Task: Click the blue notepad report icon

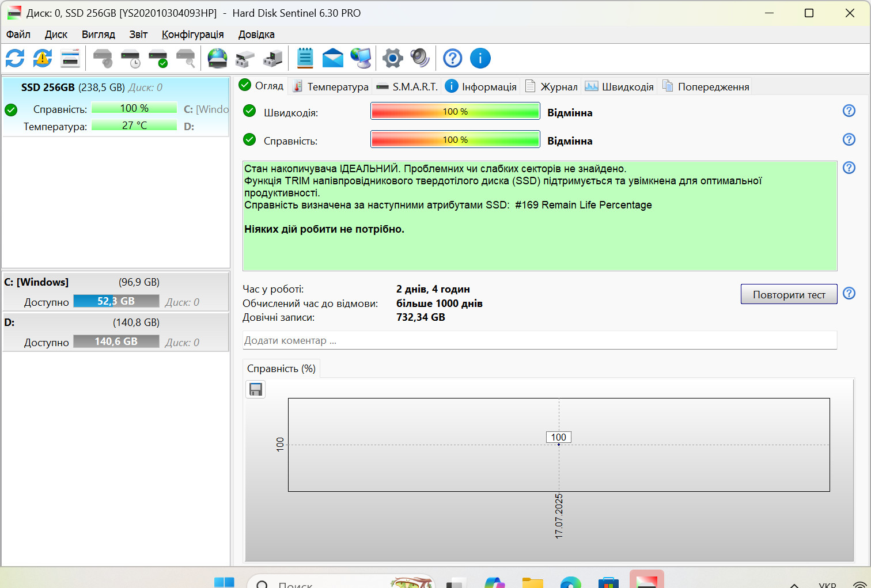Action: tap(305, 58)
